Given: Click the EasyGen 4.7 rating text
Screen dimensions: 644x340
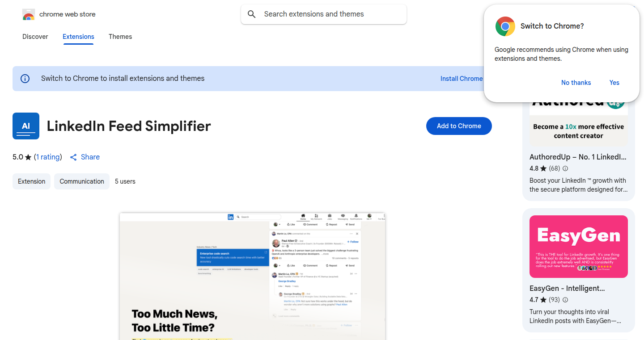Looking at the screenshot, I should click(534, 300).
